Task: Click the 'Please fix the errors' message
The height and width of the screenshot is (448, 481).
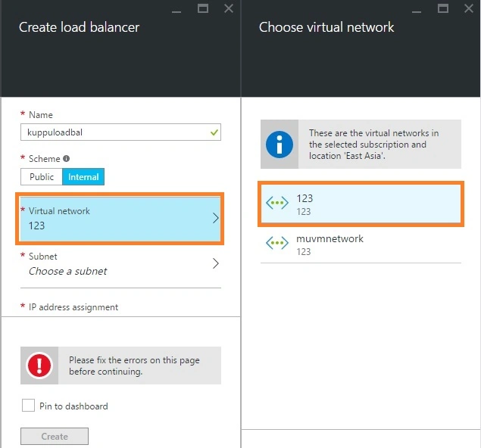Action: coord(134,366)
